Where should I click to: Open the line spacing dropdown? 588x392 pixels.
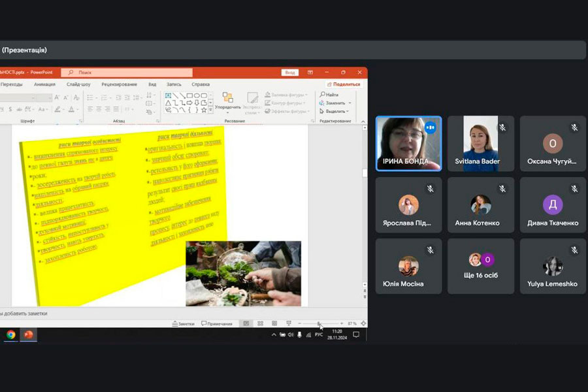(137, 97)
